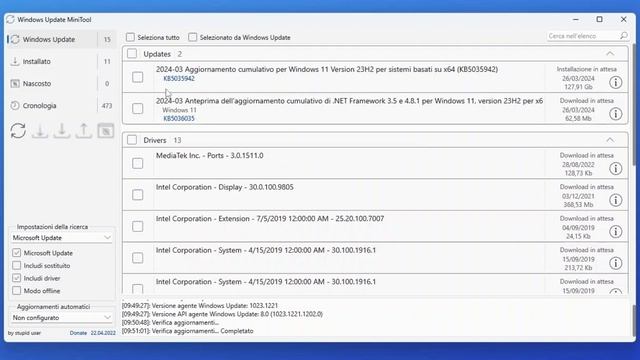Click the updates list vertical scrollbar
Screen dimensions: 640x360
pyautogui.click(x=634, y=104)
